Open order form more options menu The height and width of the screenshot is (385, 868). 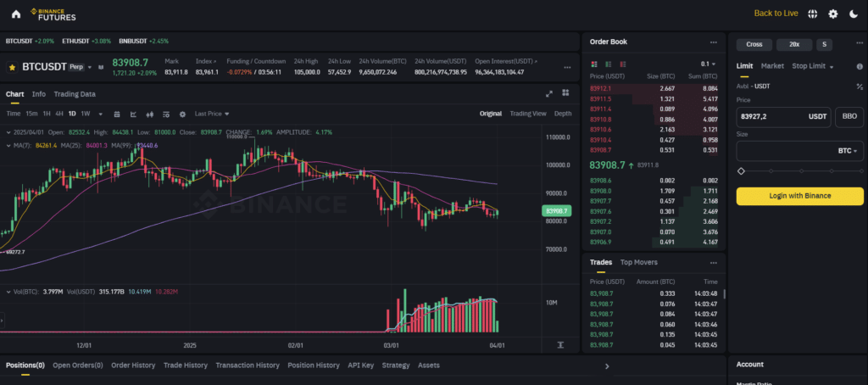pos(858,44)
